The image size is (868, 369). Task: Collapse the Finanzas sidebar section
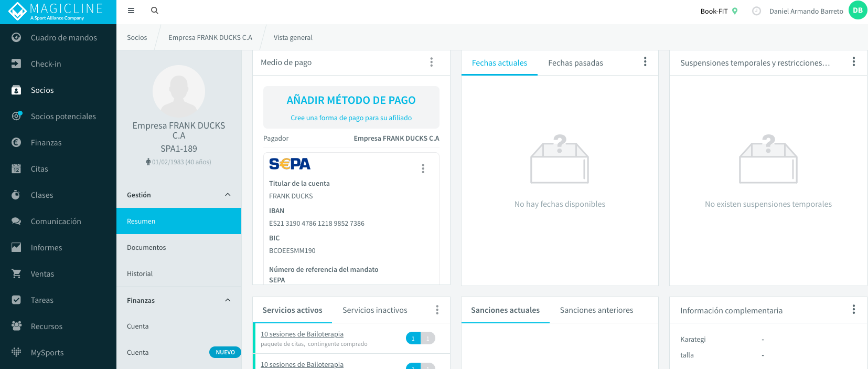click(x=228, y=300)
